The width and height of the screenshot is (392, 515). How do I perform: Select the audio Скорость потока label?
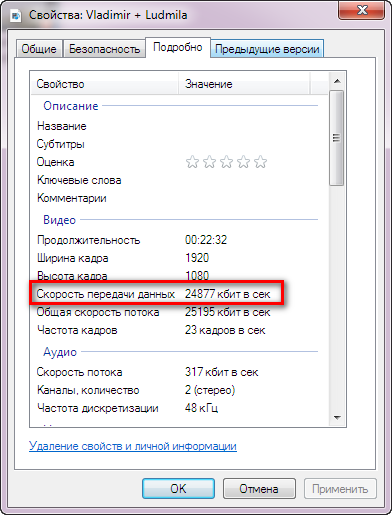coord(79,372)
